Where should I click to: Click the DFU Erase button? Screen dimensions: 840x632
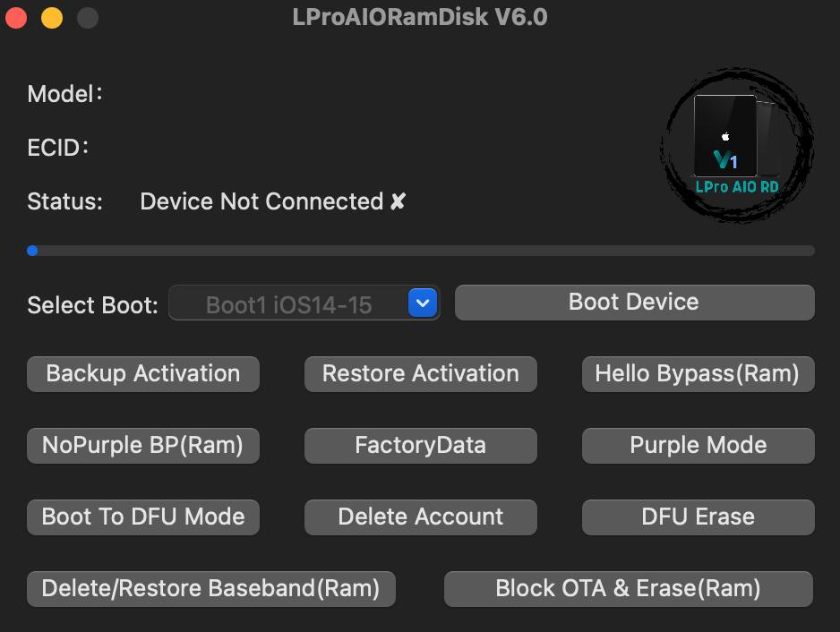698,517
